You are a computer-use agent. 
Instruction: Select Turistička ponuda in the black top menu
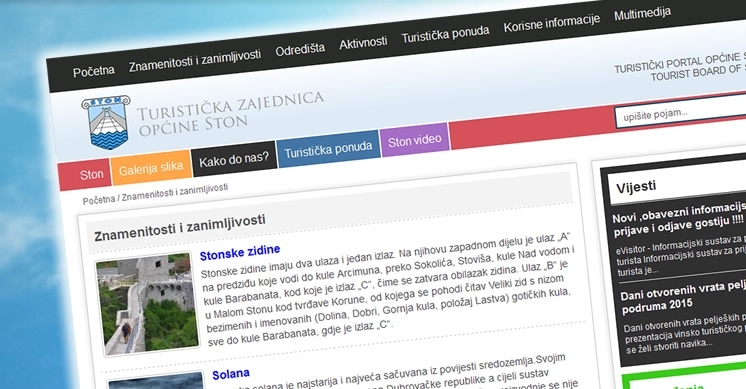coord(445,34)
